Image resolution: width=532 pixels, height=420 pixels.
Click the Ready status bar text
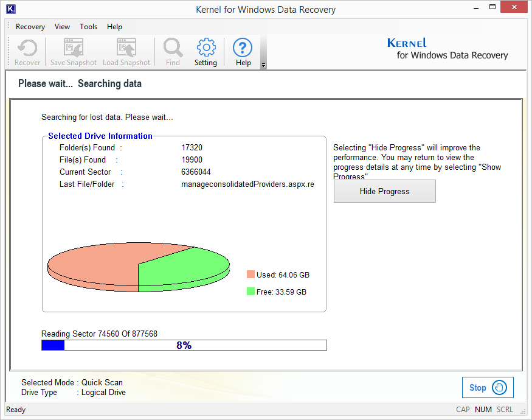click(x=16, y=410)
